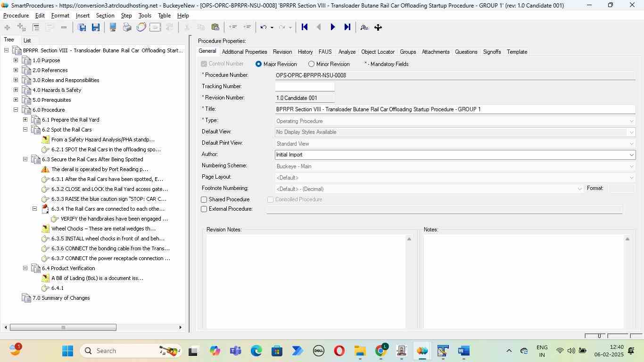This screenshot has width=644, height=362.
Task: Open the Insert menu
Action: point(83,16)
